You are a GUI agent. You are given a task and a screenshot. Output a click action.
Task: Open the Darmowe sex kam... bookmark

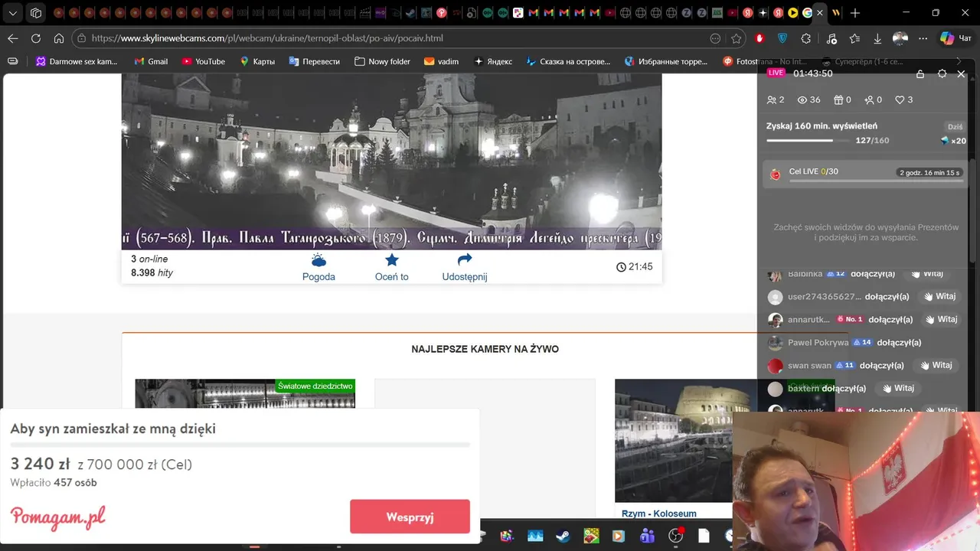77,61
